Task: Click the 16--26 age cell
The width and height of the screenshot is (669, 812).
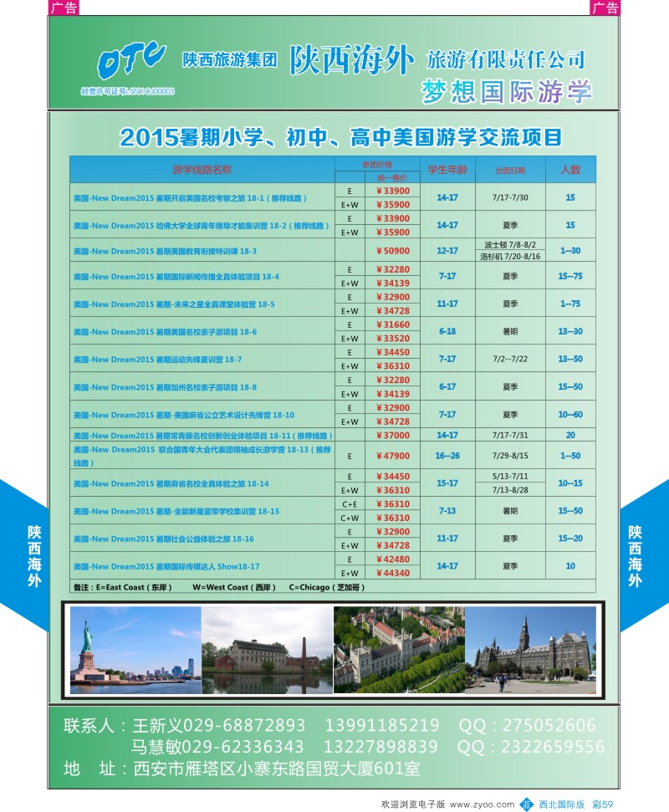Action: click(447, 456)
